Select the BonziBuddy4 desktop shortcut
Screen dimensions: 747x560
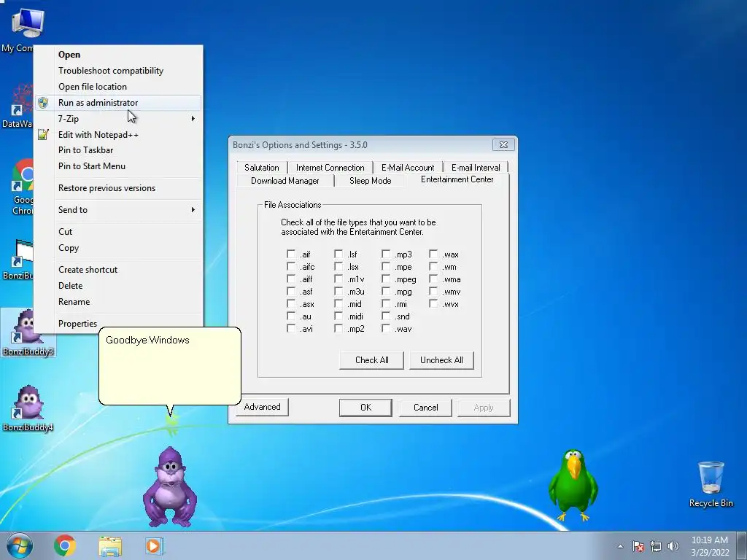click(28, 408)
